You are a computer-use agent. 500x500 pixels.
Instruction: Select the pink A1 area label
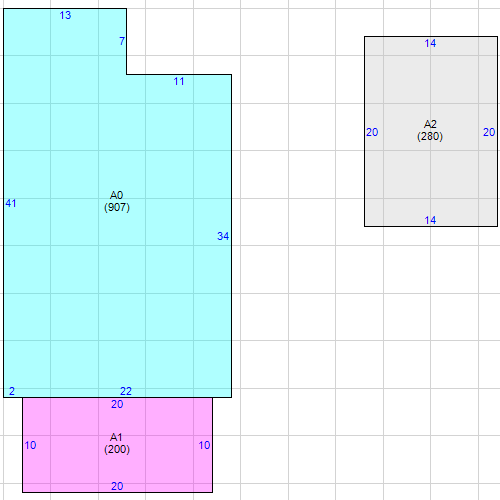[116, 437]
